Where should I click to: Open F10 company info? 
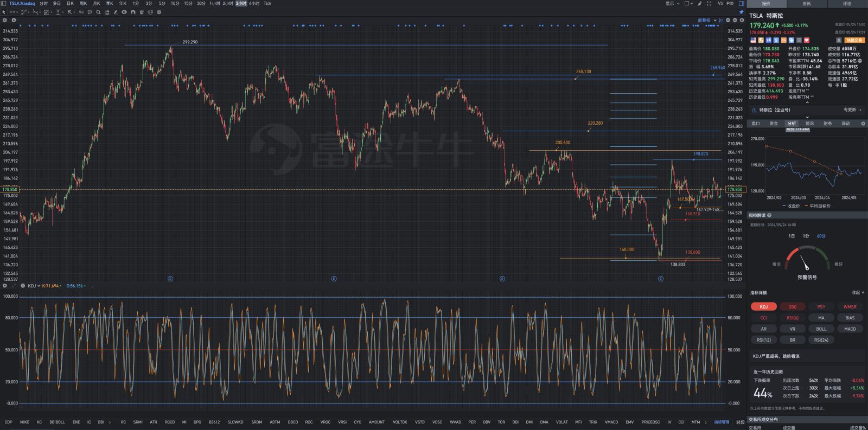730,3
